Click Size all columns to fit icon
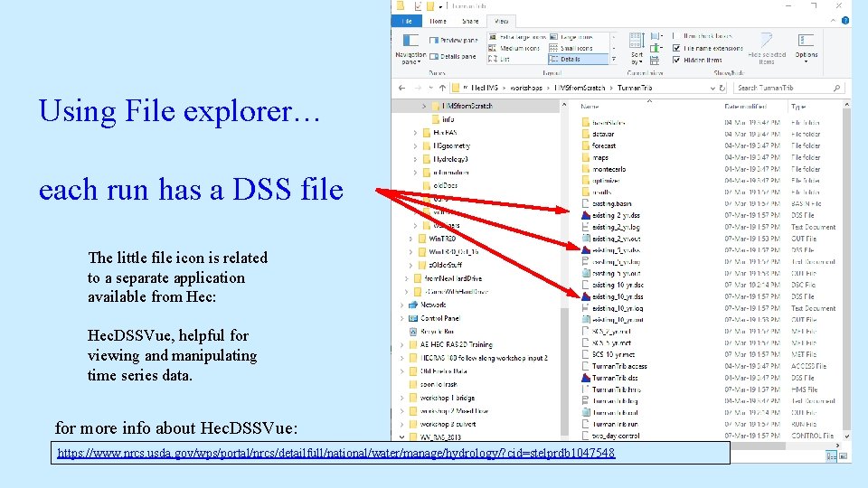This screenshot has height=488, width=868. tap(655, 61)
